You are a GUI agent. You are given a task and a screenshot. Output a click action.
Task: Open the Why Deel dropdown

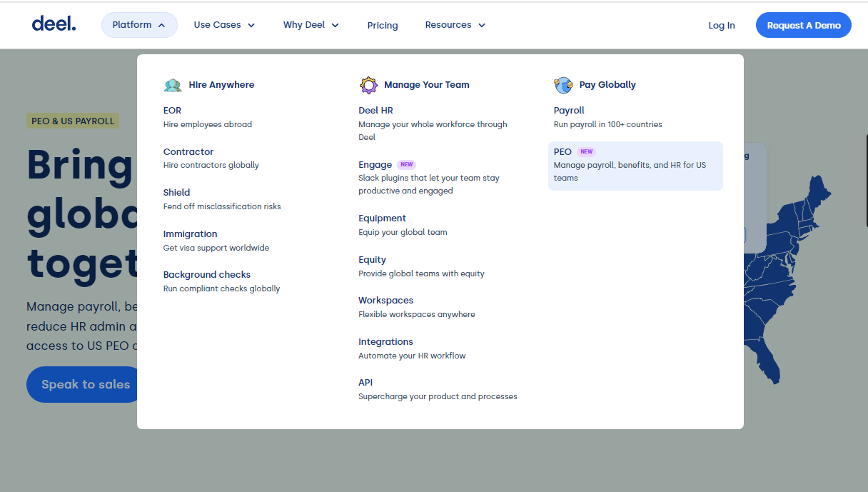[x=311, y=24]
